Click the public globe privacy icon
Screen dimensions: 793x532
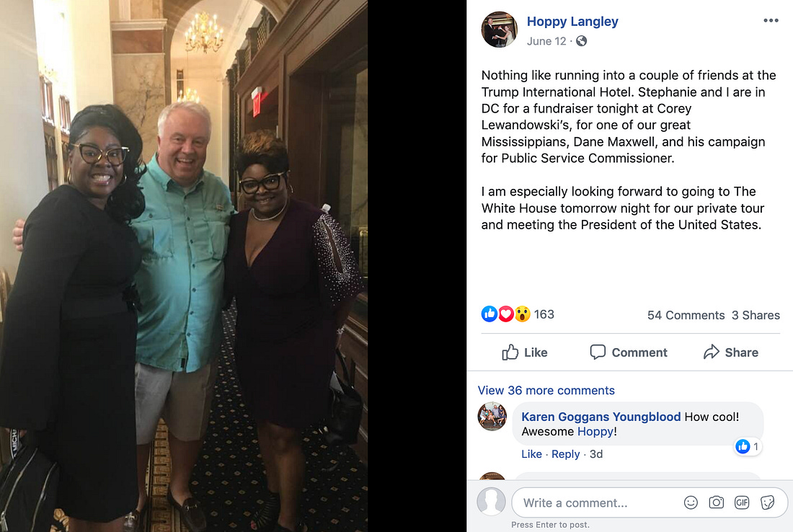[x=582, y=41]
